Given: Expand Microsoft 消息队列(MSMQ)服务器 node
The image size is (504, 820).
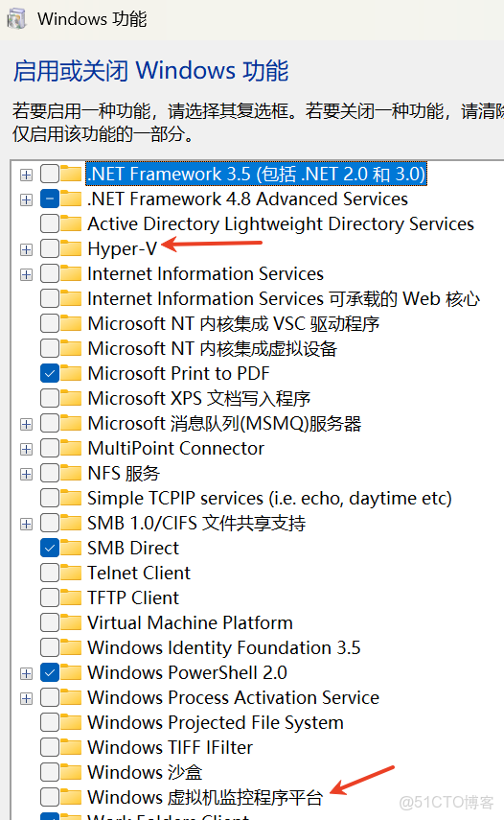Looking at the screenshot, I should [26, 424].
